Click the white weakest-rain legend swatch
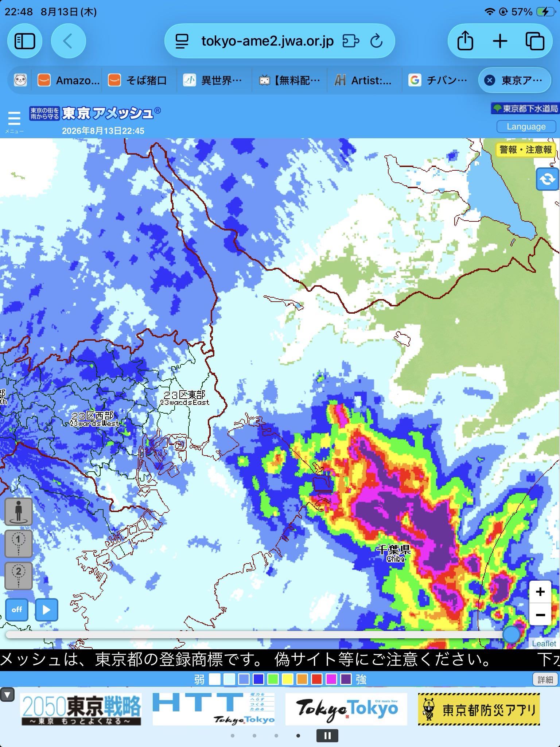Image resolution: width=560 pixels, height=747 pixels. (x=215, y=679)
